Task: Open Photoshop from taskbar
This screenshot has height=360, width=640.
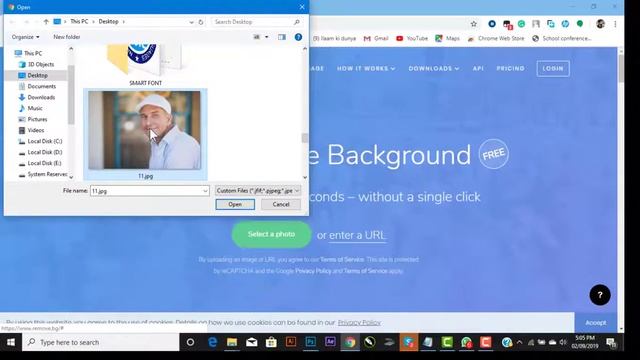Action: (x=311, y=342)
